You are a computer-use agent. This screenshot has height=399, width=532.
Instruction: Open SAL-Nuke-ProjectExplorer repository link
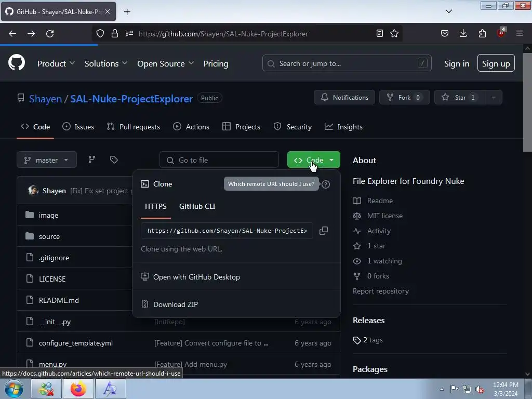click(x=131, y=98)
